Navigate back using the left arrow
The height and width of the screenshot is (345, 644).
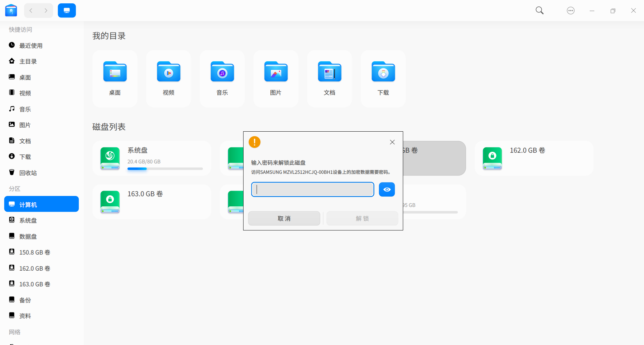tap(31, 10)
